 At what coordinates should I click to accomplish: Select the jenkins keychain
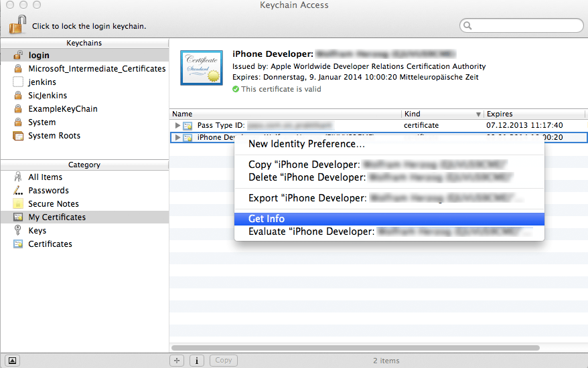coord(84,82)
